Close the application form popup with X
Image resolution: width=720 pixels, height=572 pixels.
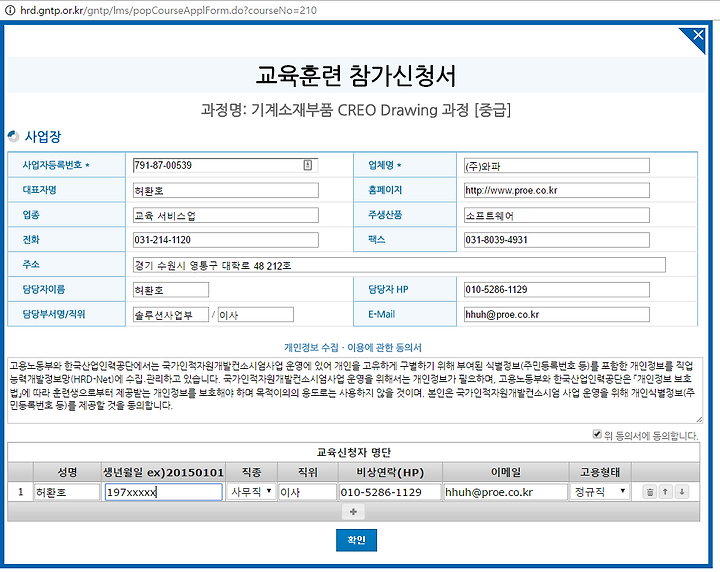click(697, 36)
